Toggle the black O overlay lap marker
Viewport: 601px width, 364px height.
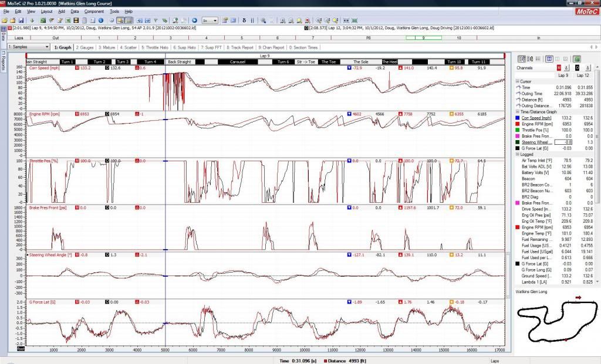[576, 68]
